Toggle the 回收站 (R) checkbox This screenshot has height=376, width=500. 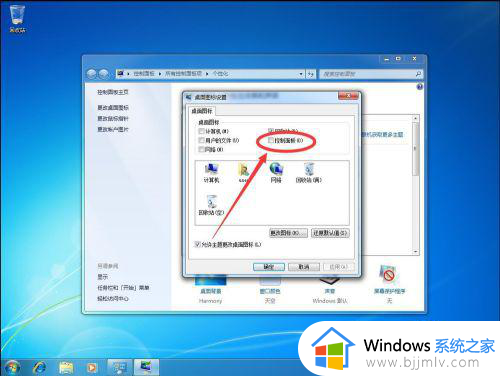pos(271,131)
